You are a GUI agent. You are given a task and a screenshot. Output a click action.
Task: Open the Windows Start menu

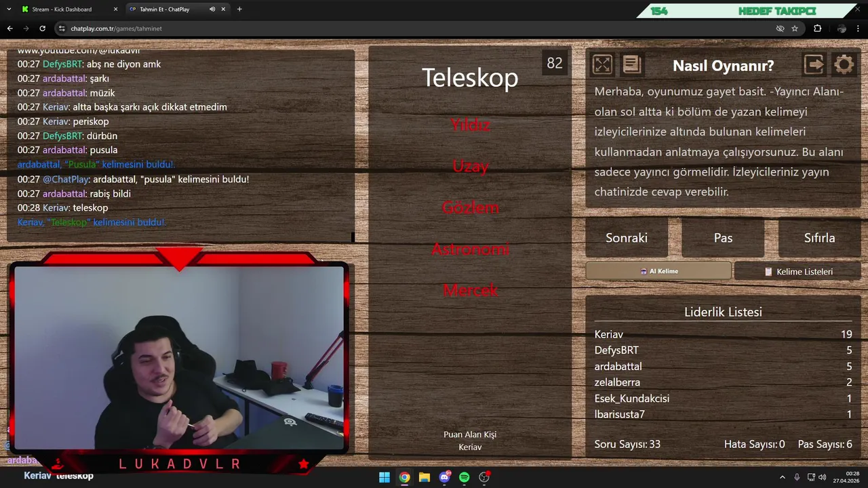384,477
